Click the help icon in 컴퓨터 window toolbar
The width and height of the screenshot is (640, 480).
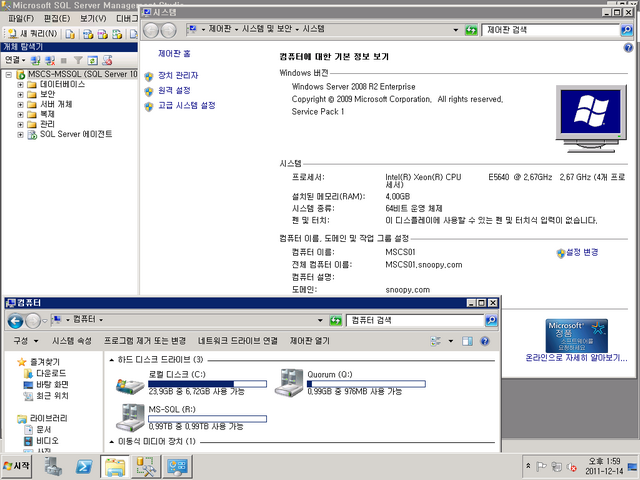tap(485, 341)
